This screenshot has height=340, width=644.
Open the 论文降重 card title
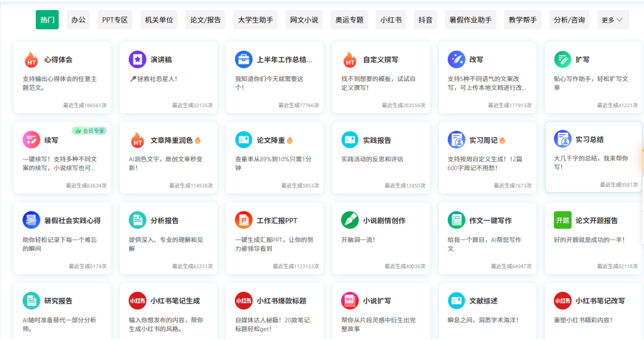click(271, 141)
